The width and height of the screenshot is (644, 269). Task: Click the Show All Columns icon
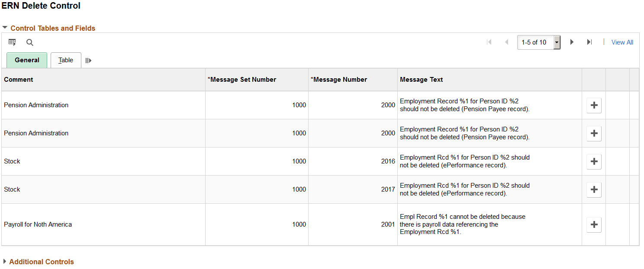[88, 61]
